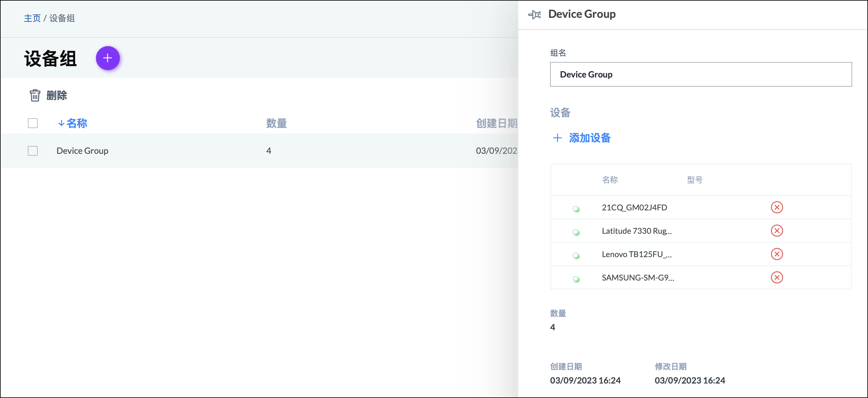868x398 pixels.
Task: Click status indicator of 21CQ_GM02J4FD
Action: point(575,209)
